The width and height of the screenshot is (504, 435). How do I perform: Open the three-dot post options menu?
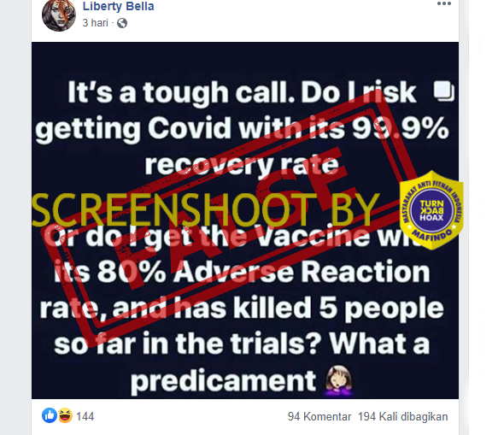tap(444, 4)
